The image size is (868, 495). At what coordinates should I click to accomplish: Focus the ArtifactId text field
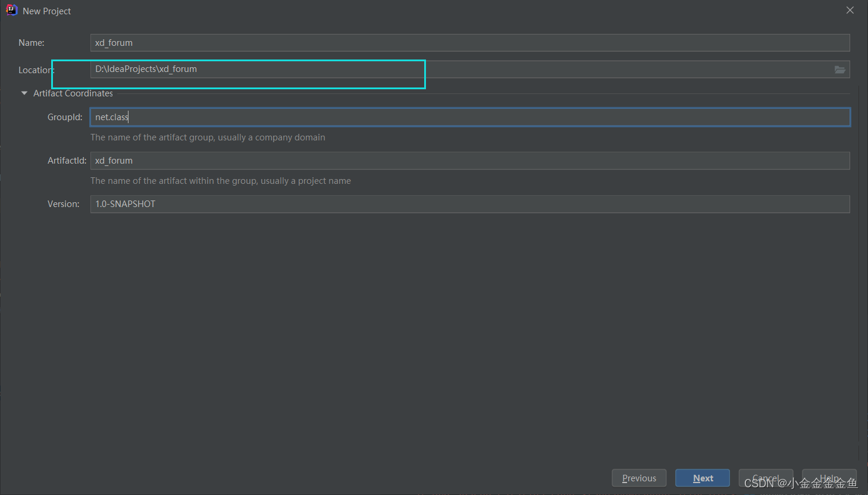point(470,161)
